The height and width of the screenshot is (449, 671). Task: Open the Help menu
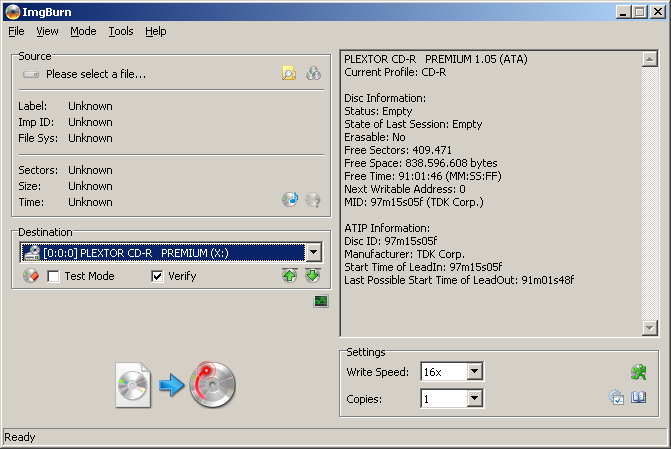click(155, 31)
